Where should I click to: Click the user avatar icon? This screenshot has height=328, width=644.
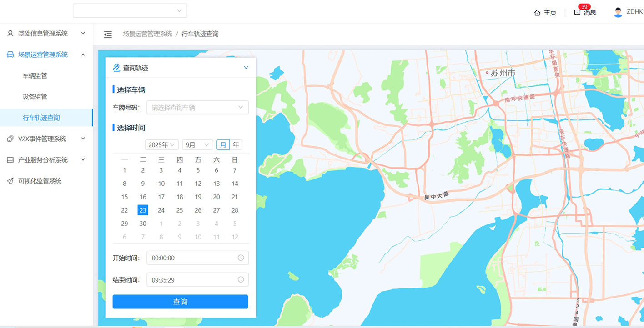(618, 12)
